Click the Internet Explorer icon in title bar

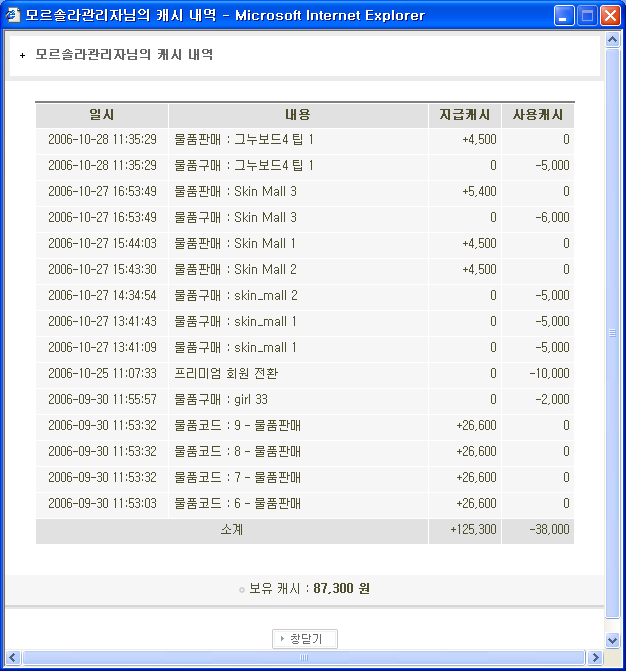click(x=14, y=15)
